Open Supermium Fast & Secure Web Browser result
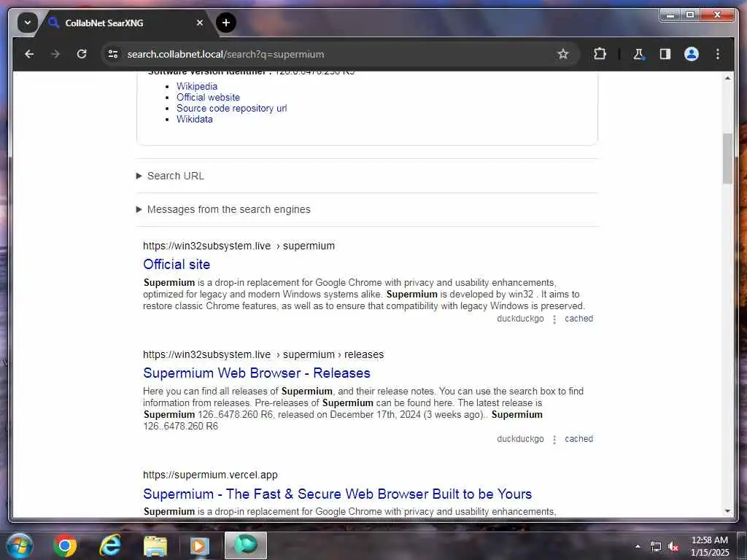The image size is (747, 560). (337, 494)
